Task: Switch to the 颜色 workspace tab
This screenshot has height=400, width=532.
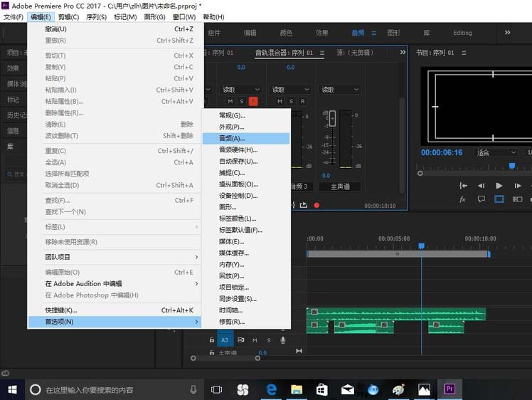Action: tap(286, 33)
